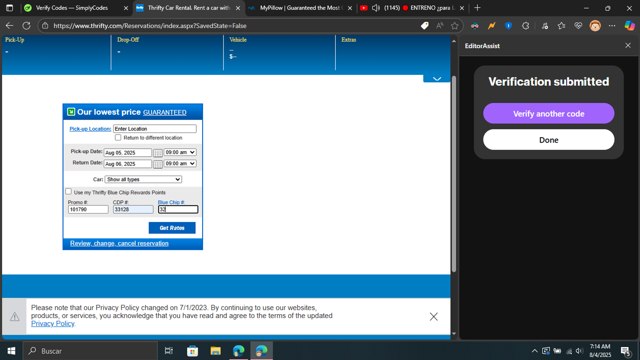640x360 pixels.
Task: Open Review, change, cancel reservation link
Action: [119, 243]
